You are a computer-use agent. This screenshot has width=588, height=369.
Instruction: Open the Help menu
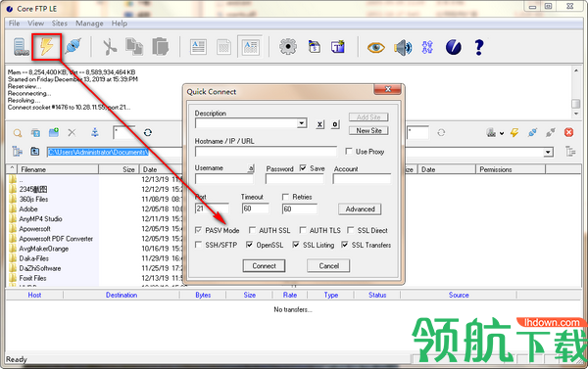120,23
